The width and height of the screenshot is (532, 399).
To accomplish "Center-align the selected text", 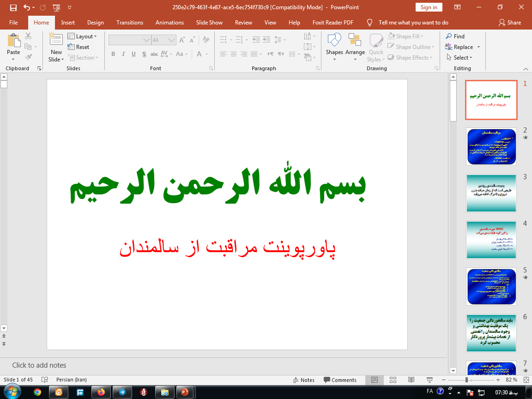I will click(x=233, y=54).
